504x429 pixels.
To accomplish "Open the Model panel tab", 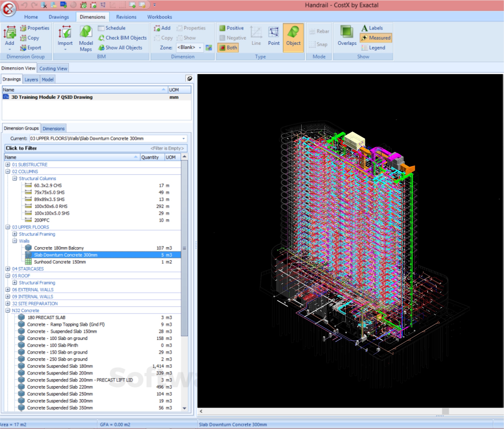I will click(48, 80).
